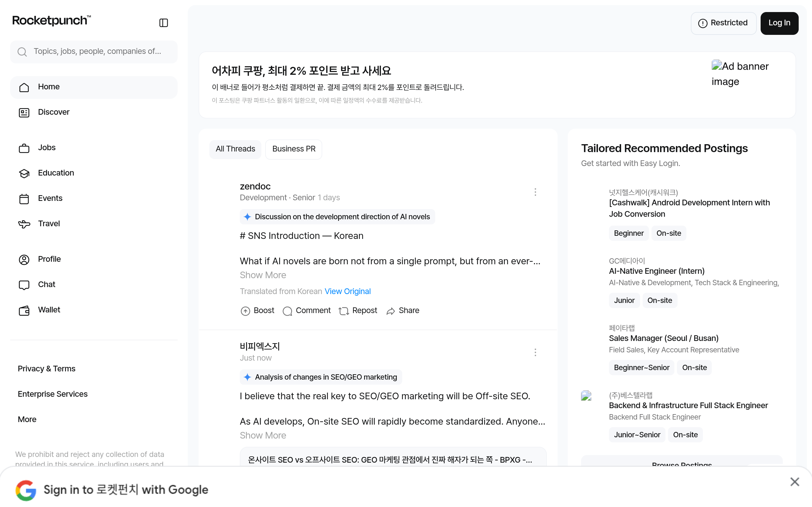Viewport: 812px width, 507px height.
Task: Open the Discover section
Action: (x=94, y=112)
